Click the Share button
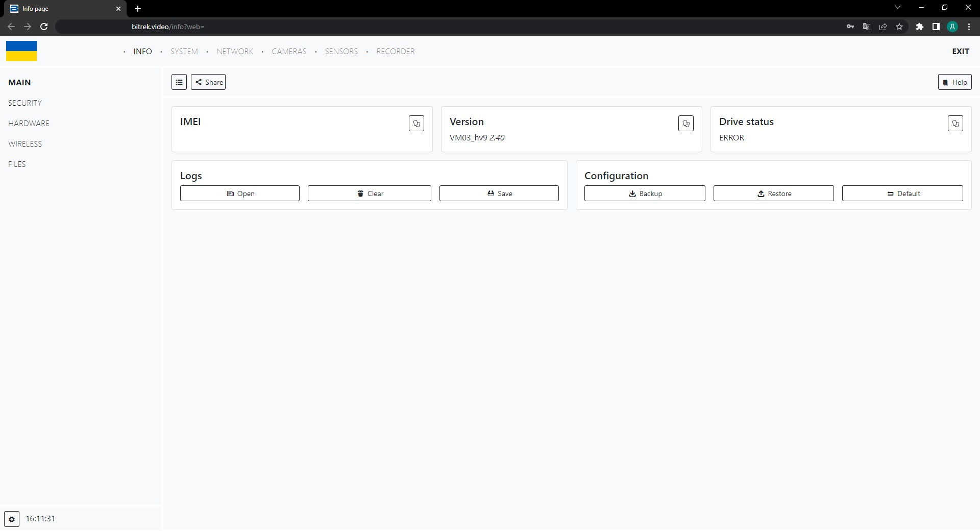The image size is (980, 531). (208, 82)
